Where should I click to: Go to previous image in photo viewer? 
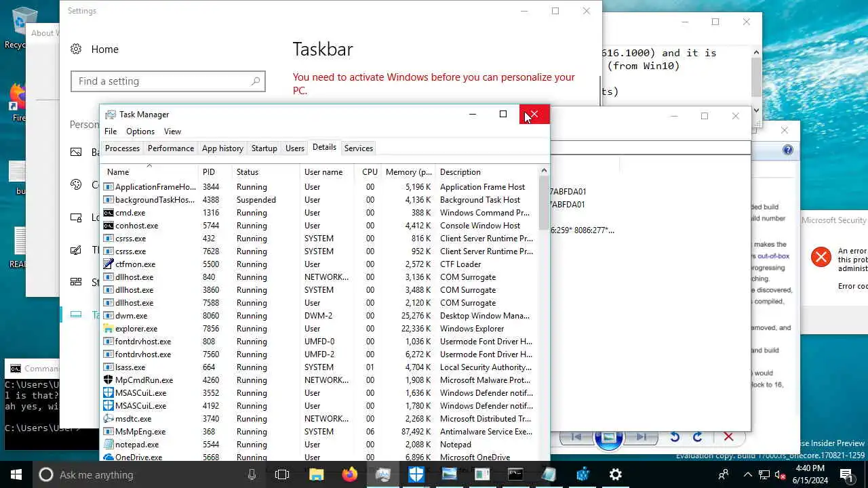click(x=576, y=437)
